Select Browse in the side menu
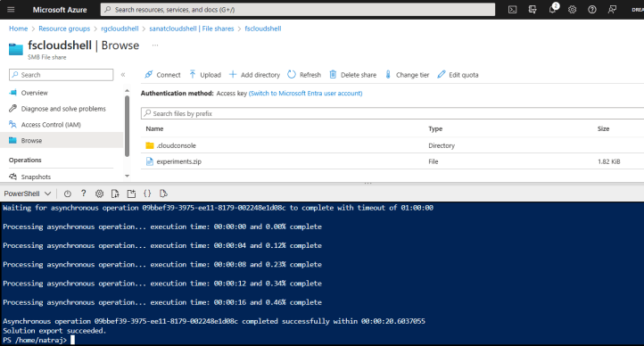644x346 pixels. [62, 140]
